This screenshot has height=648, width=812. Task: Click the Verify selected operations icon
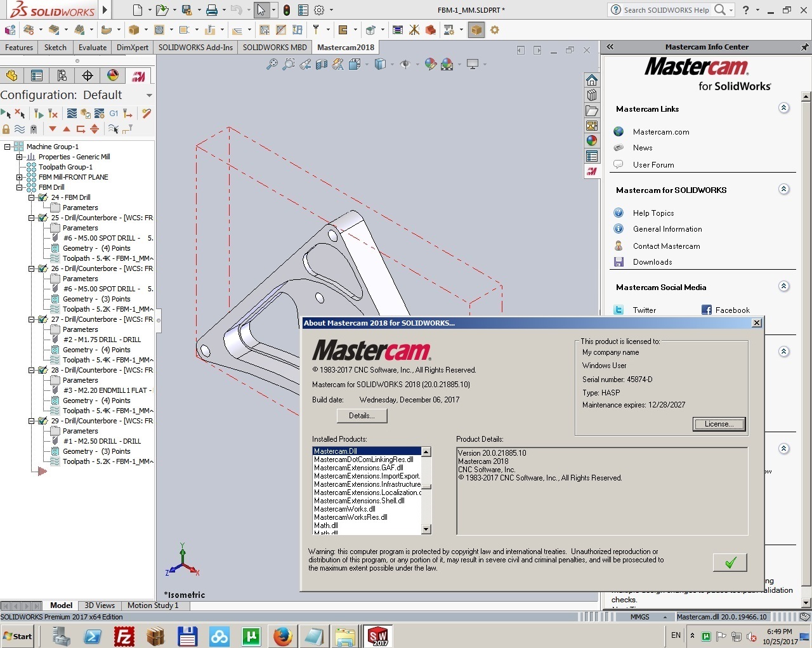86,114
